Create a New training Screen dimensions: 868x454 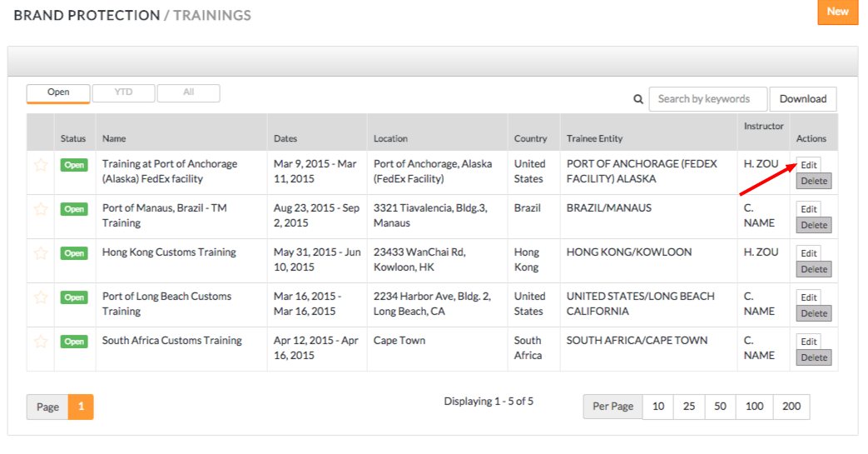point(837,12)
